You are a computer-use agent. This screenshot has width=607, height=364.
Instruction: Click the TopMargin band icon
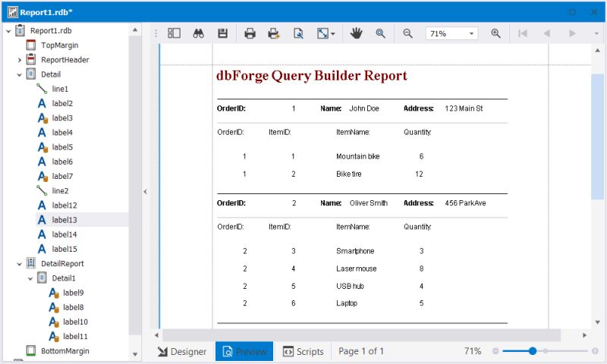tap(31, 45)
